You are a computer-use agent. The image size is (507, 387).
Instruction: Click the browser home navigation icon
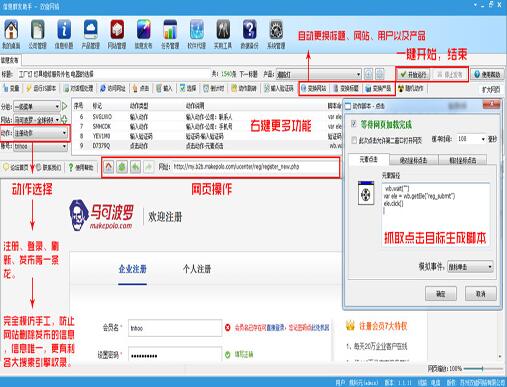109,167
